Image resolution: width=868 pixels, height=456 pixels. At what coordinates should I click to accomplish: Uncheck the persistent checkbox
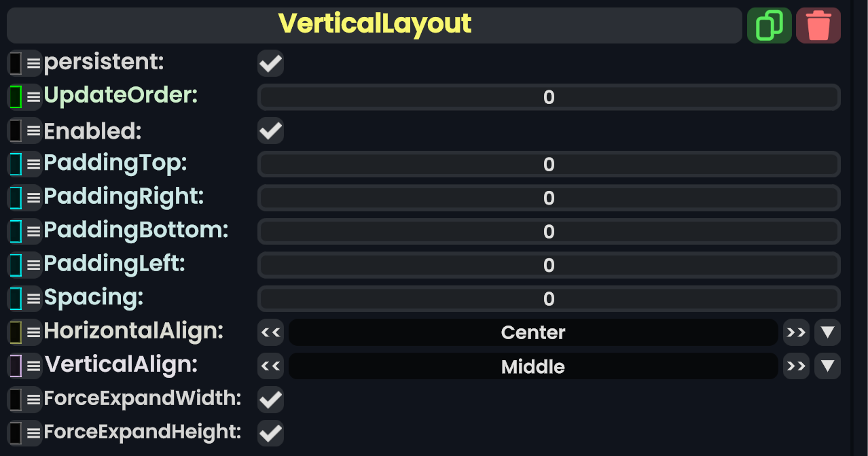pyautogui.click(x=270, y=64)
